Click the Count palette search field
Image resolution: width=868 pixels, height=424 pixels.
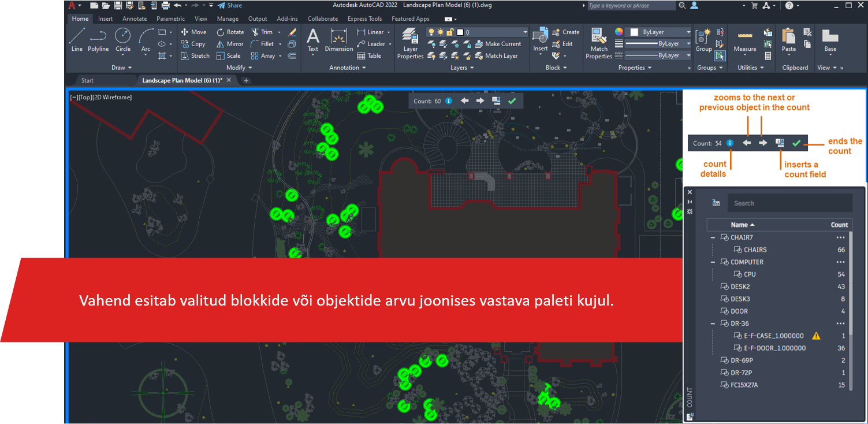pos(788,203)
